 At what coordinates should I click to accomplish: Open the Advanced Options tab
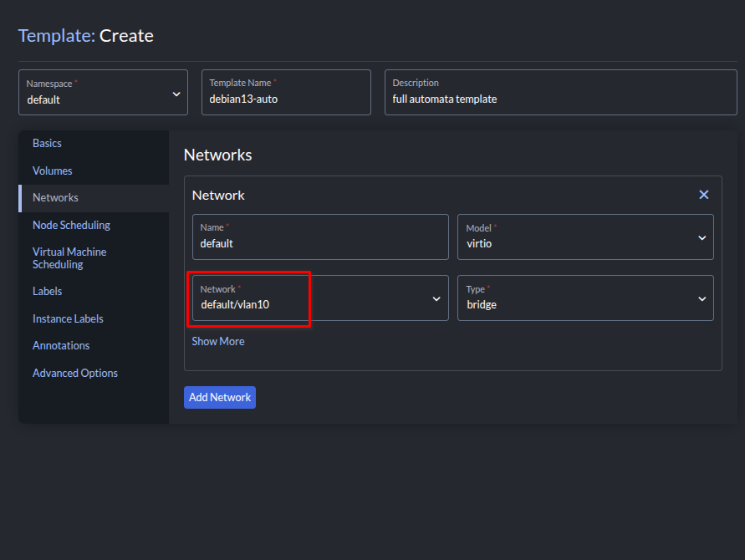[x=75, y=373]
